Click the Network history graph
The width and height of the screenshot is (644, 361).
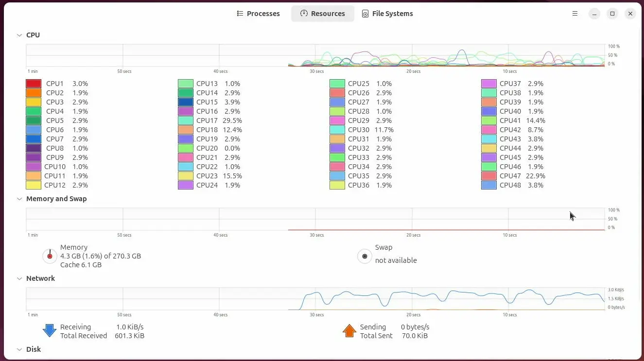coord(315,299)
